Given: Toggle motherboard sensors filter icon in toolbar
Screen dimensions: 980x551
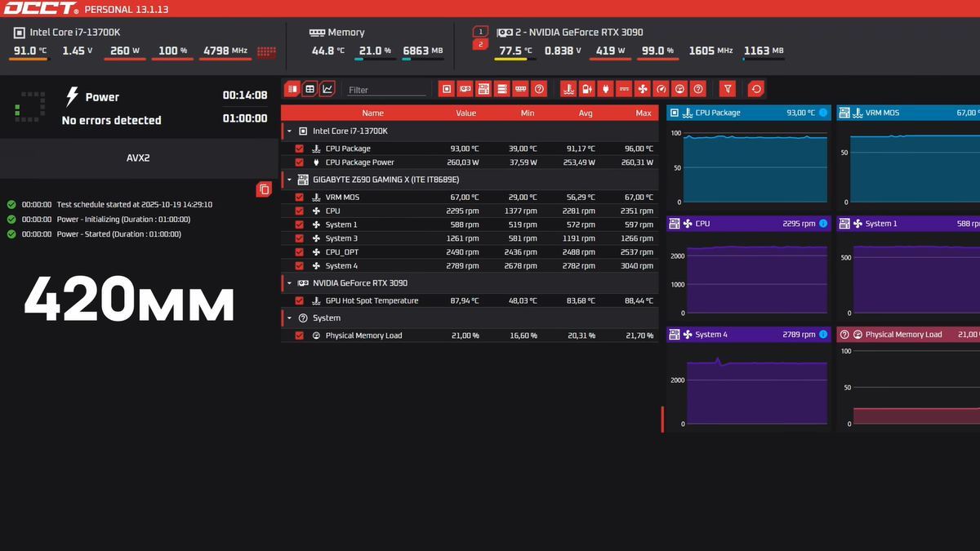Looking at the screenshot, I should pos(483,89).
